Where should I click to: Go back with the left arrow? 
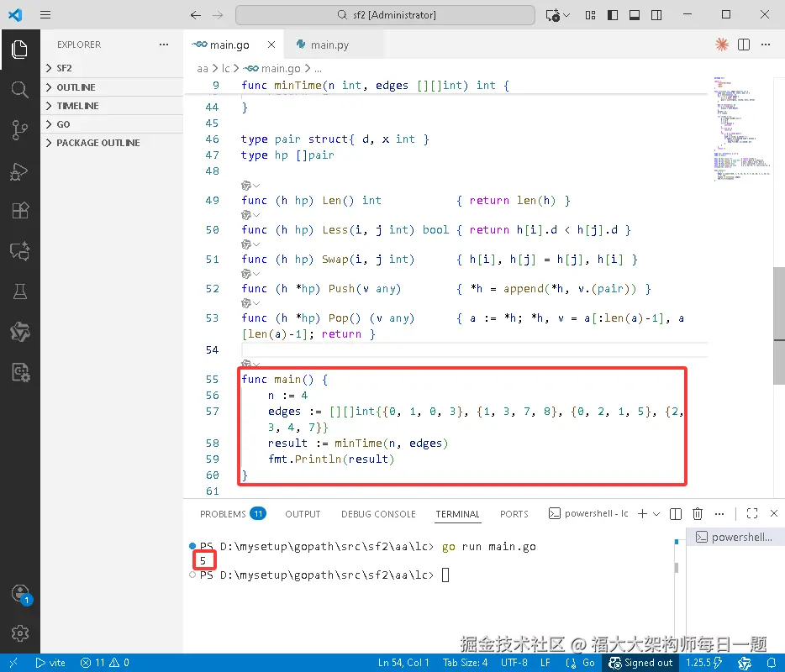coord(195,15)
